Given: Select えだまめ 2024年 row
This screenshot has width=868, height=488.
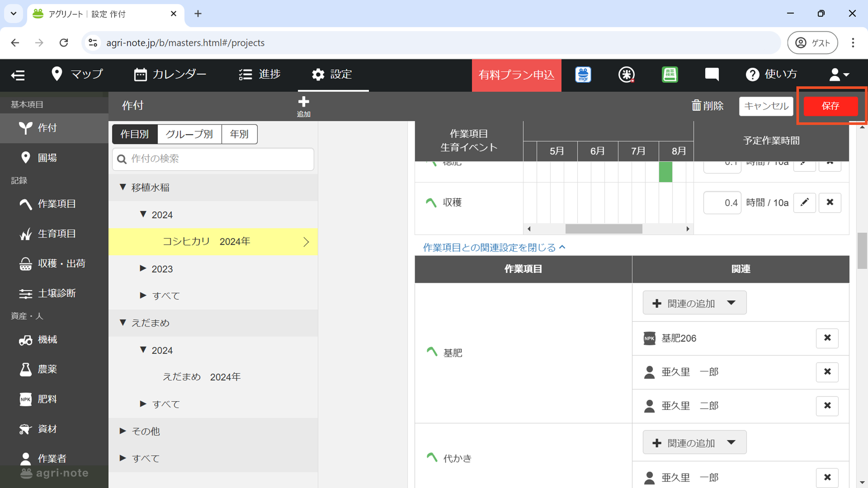Looking at the screenshot, I should 213,377.
